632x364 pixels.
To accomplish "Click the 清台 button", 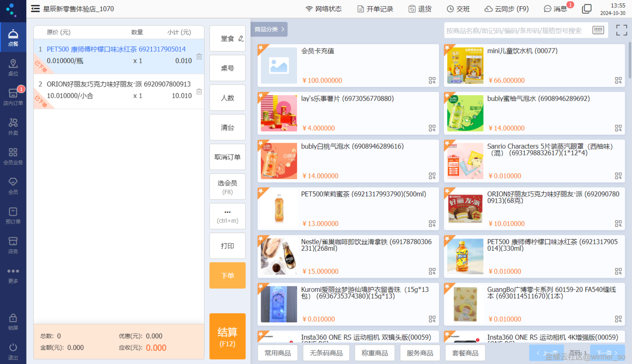I will coord(227,127).
